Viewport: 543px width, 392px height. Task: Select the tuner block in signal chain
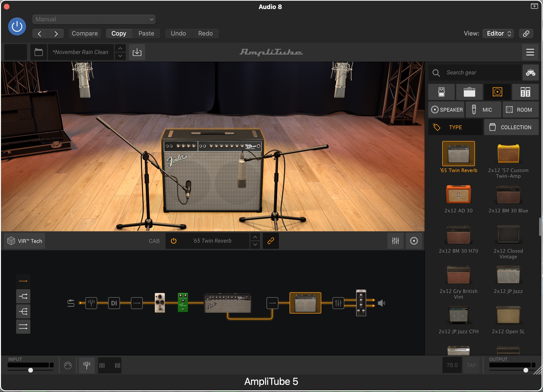click(x=91, y=303)
